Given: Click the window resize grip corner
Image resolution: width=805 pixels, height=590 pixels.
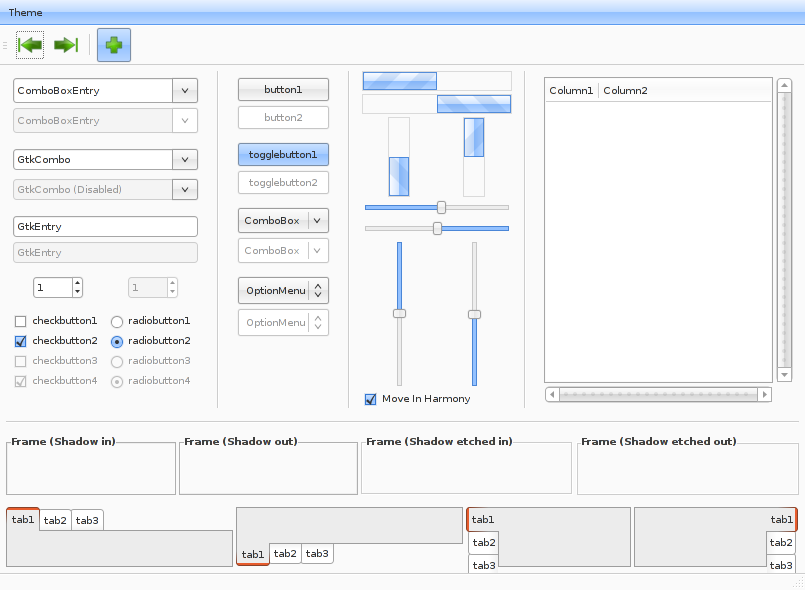Looking at the screenshot, I should [x=798, y=582].
